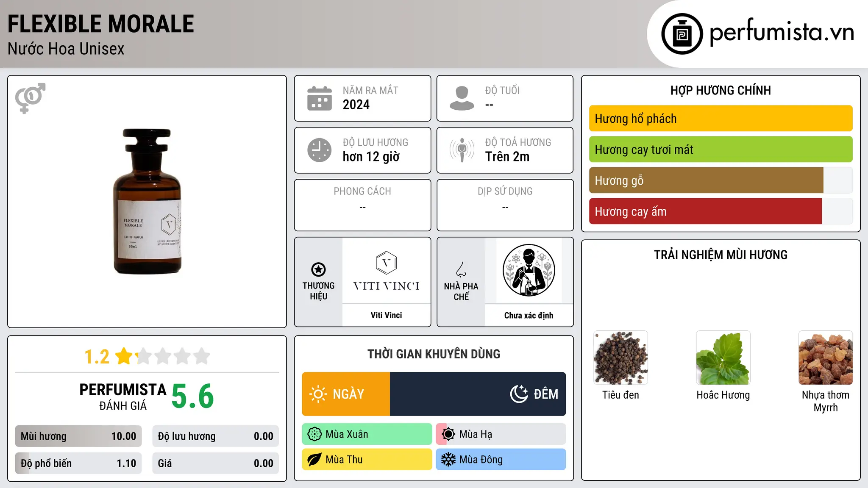Click the Giá score value 0.00

click(264, 463)
